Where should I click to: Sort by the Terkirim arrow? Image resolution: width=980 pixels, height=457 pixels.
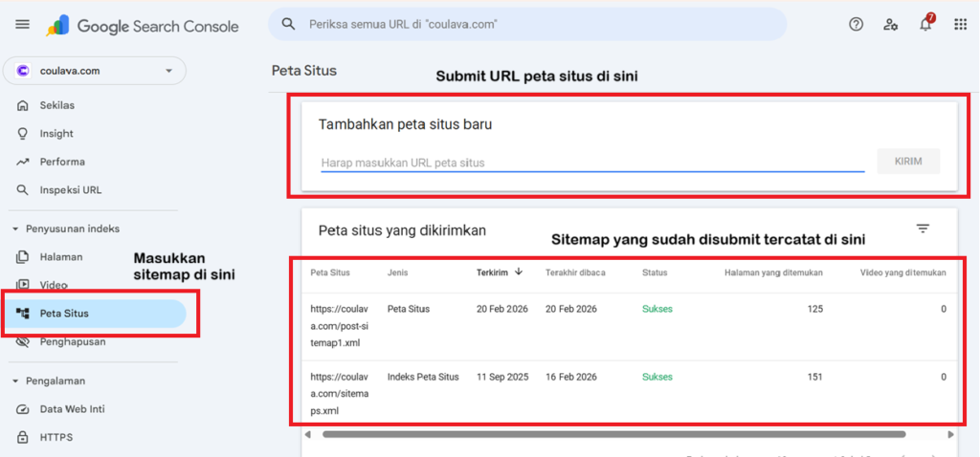(x=519, y=272)
